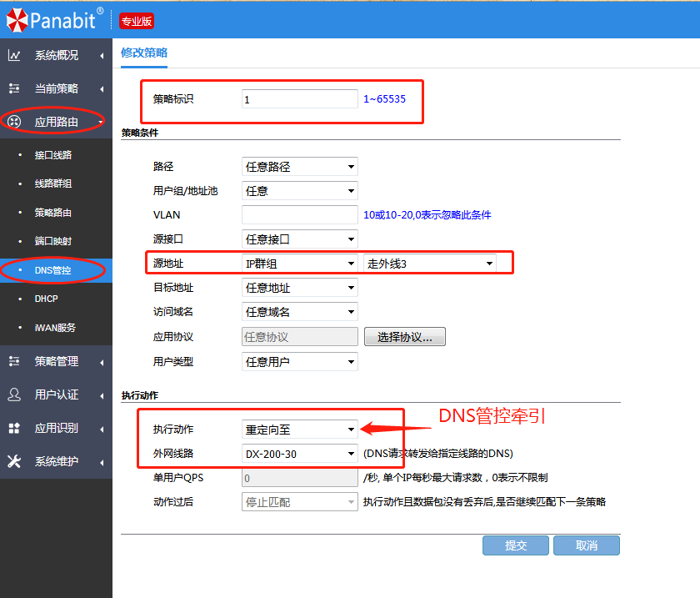Open the 外网线路 DX-200-30 dropdown
700x598 pixels.
(299, 455)
